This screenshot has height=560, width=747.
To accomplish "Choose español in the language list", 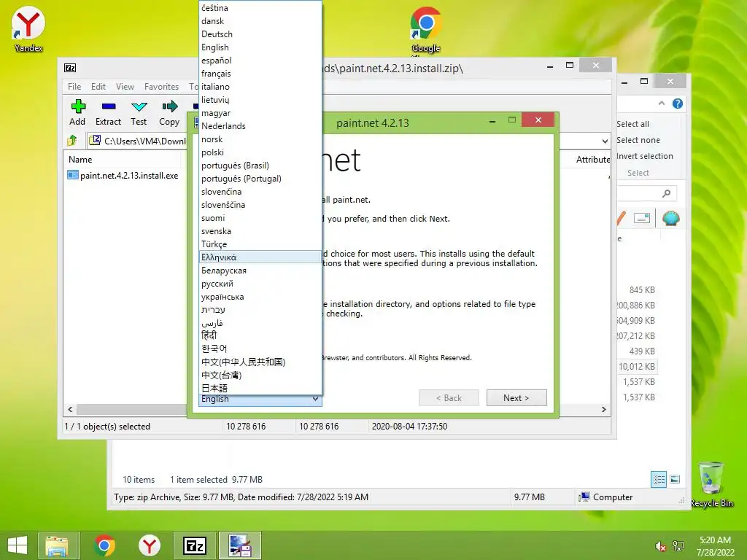I will tap(260, 61).
